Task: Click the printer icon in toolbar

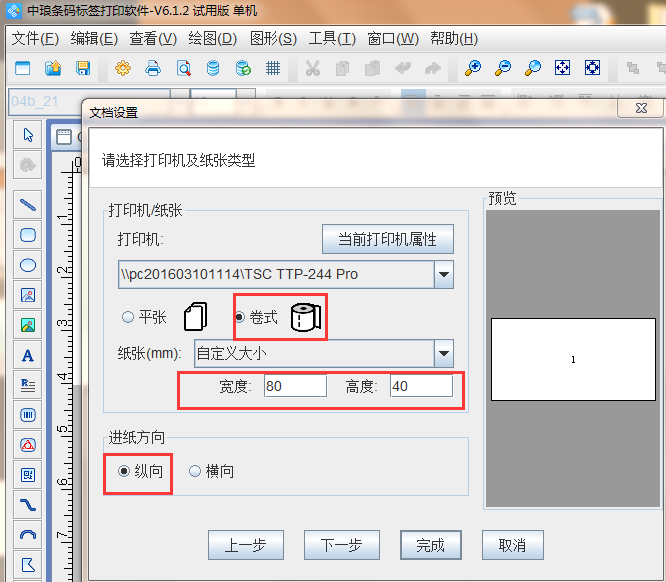Action: click(x=153, y=69)
